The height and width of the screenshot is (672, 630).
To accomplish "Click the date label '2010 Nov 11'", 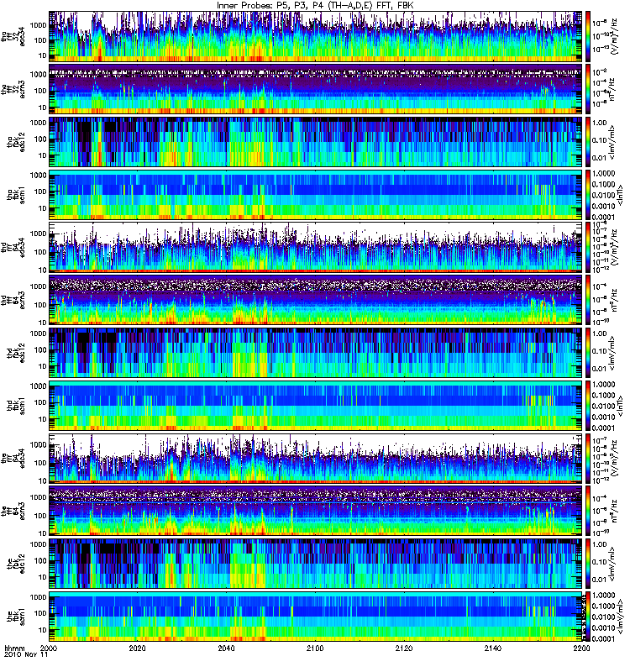I will [26, 655].
